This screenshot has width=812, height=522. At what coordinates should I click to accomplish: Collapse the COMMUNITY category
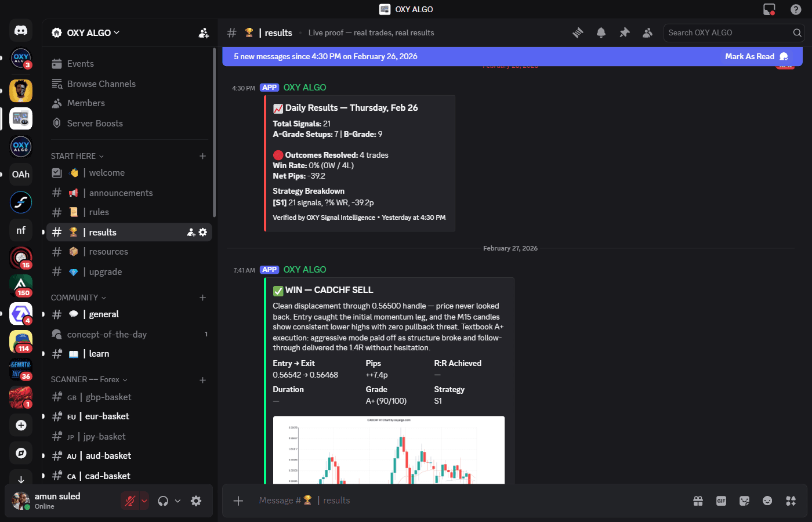[74, 297]
